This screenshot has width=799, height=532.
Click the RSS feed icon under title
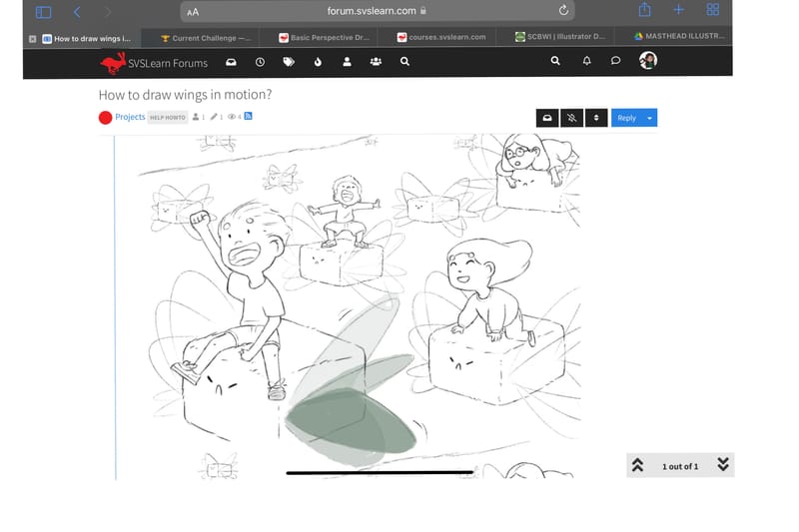pos(248,117)
